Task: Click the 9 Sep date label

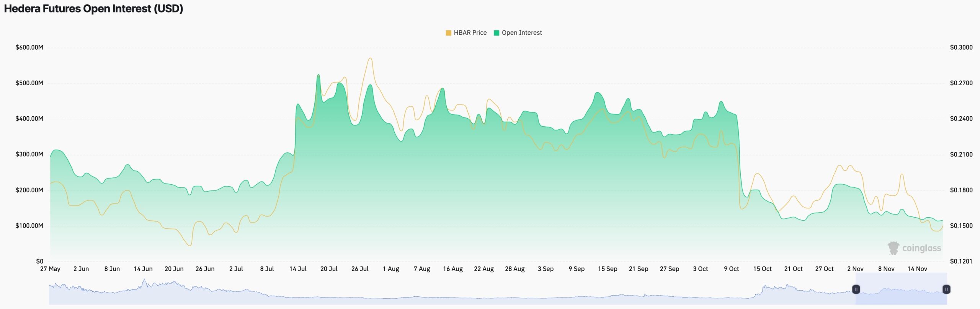Action: tap(577, 269)
